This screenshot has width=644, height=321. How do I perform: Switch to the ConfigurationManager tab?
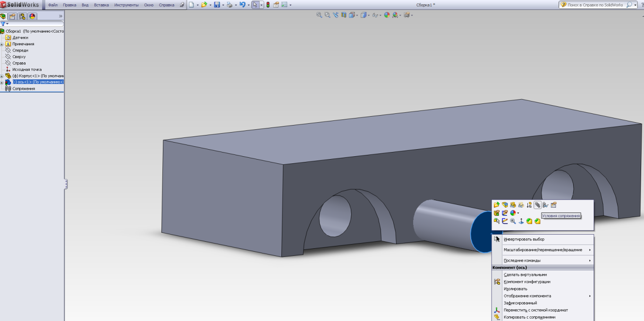(22, 16)
